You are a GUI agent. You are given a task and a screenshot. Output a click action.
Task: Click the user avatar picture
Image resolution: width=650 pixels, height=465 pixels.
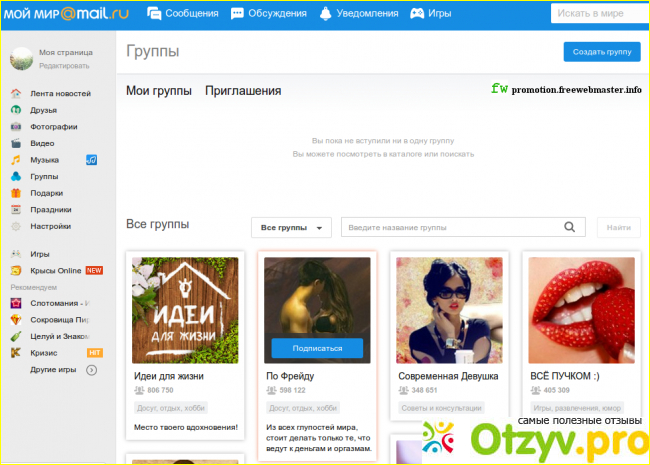point(21,58)
